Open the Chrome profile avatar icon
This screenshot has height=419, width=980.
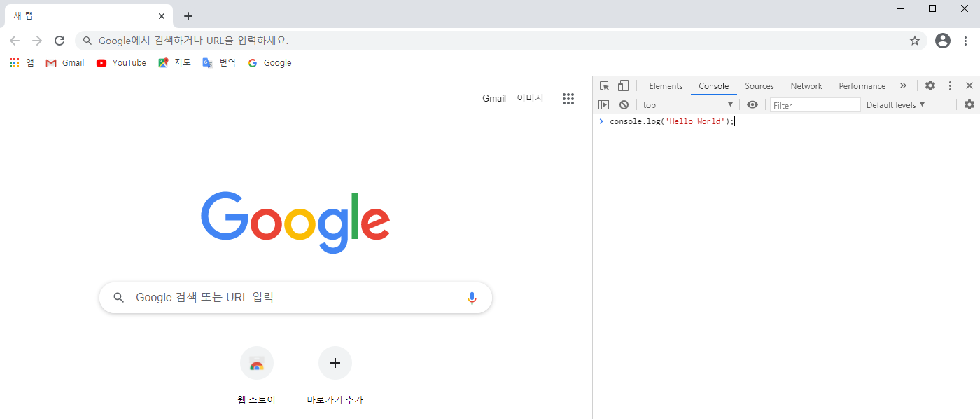pos(943,41)
